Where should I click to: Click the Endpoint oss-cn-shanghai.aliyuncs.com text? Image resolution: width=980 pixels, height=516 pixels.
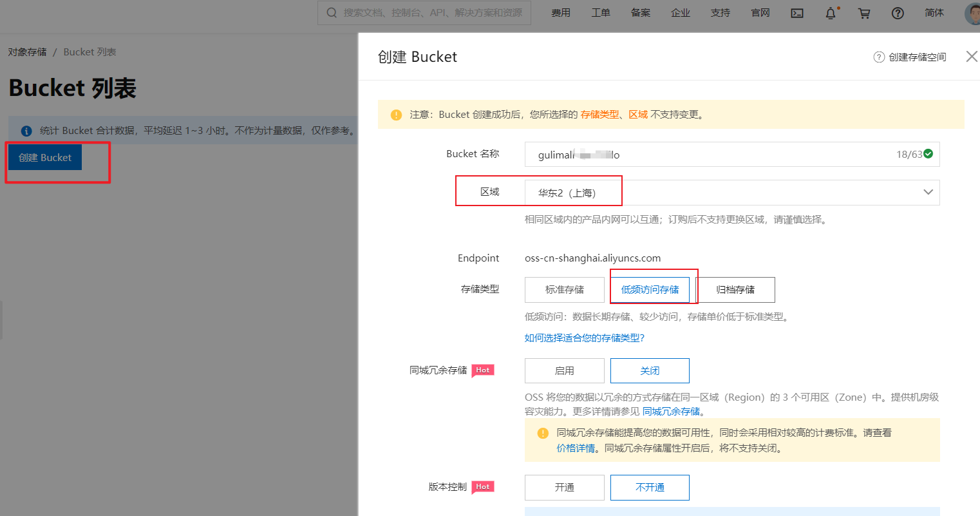[593, 258]
